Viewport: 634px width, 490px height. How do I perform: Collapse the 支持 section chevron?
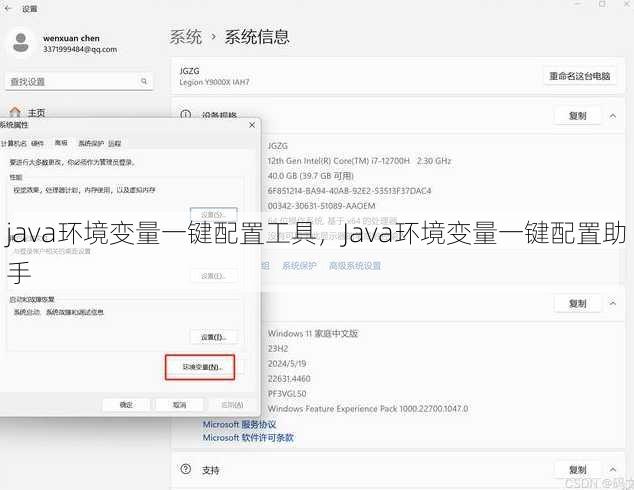click(613, 469)
